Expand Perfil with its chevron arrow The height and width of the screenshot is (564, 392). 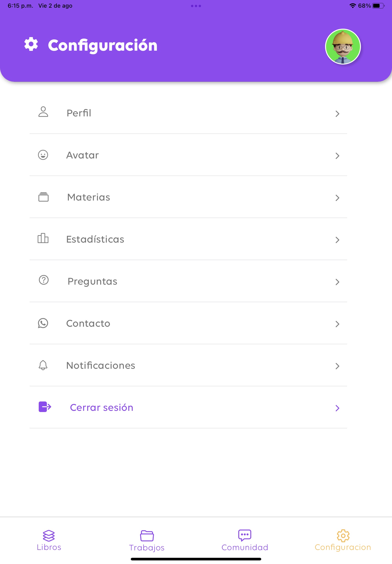coord(337,114)
